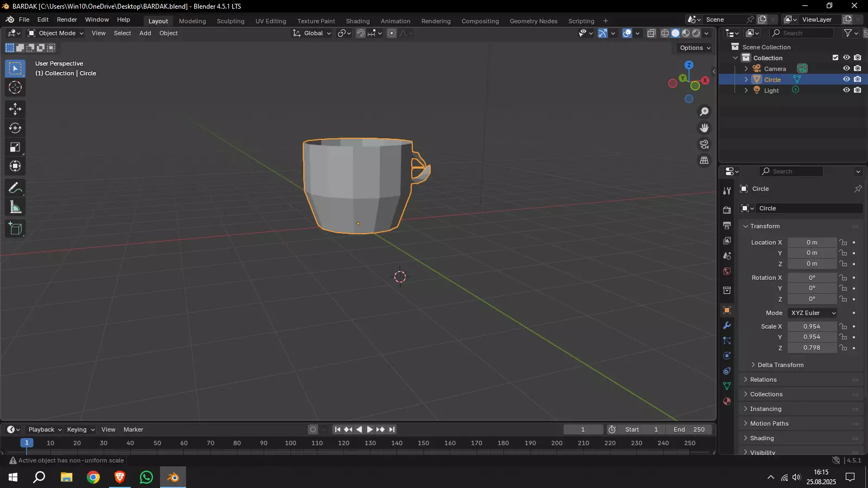The image size is (868, 488).
Task: Open the Add menu in viewport header
Action: 145,33
